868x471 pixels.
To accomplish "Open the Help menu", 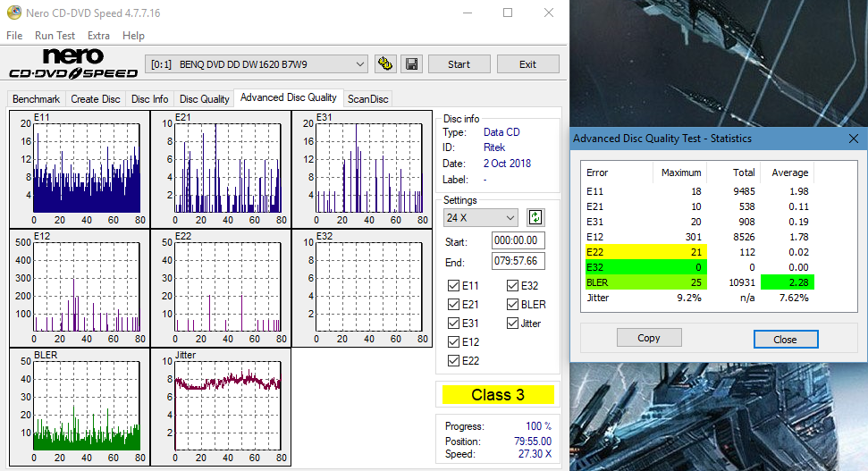I will [133, 36].
